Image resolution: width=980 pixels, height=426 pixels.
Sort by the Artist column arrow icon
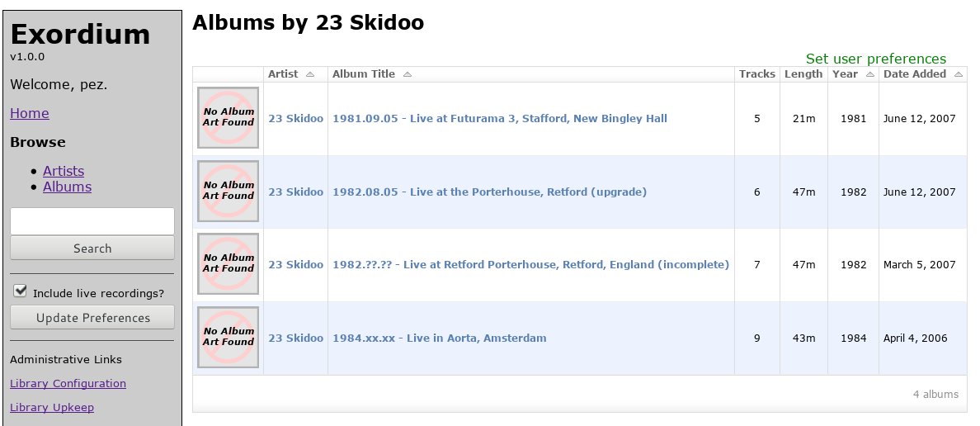(310, 74)
